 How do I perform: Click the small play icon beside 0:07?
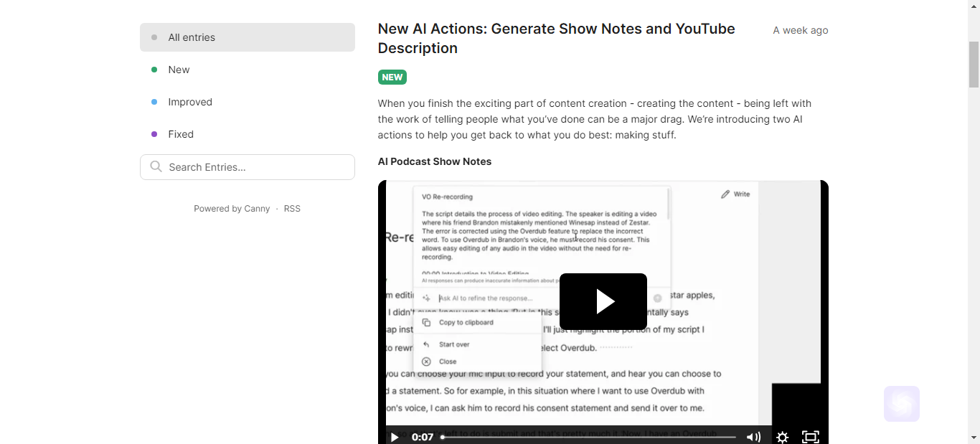(x=395, y=437)
